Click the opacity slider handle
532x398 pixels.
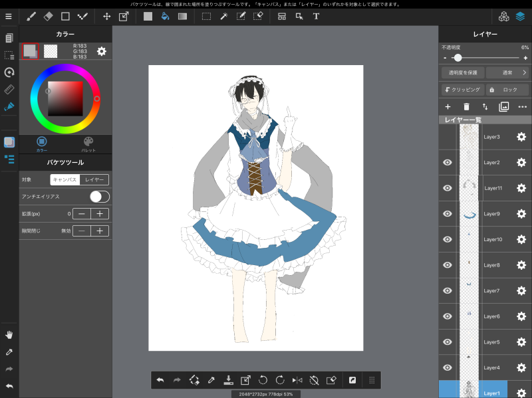pyautogui.click(x=458, y=58)
